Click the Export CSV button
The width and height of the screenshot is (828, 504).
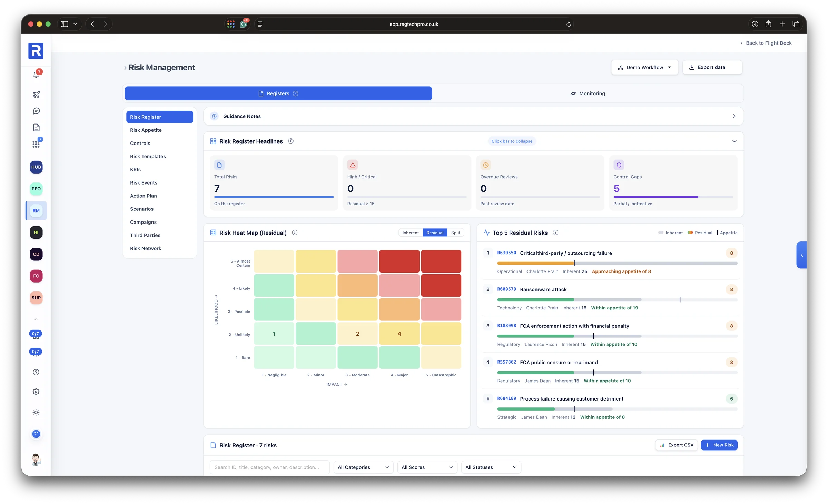[677, 445]
